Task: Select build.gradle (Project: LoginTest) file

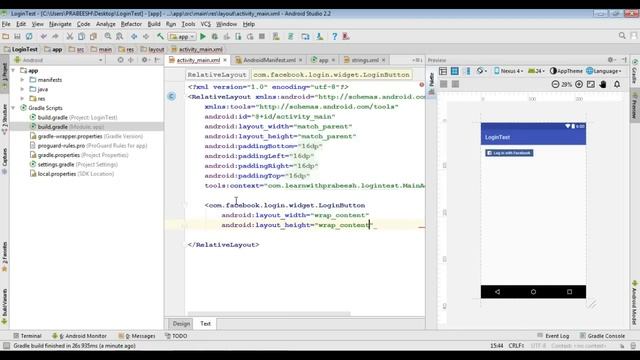Action: pos(73,117)
